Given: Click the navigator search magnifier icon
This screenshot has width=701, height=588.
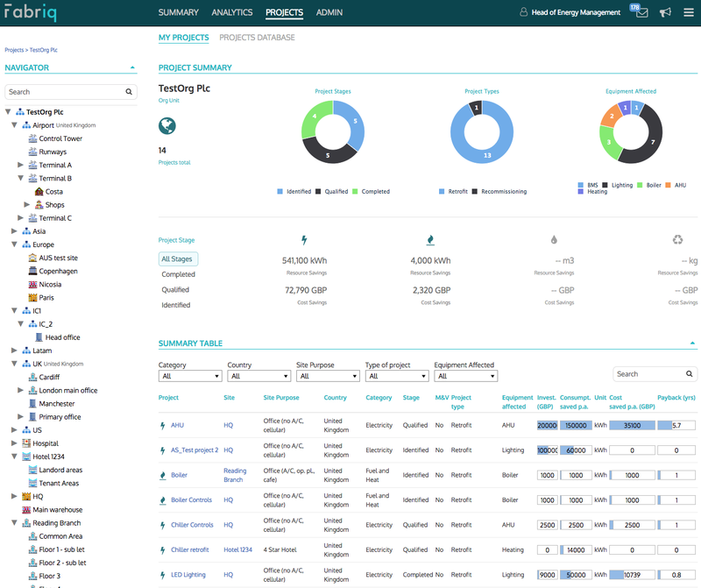Looking at the screenshot, I should [129, 92].
